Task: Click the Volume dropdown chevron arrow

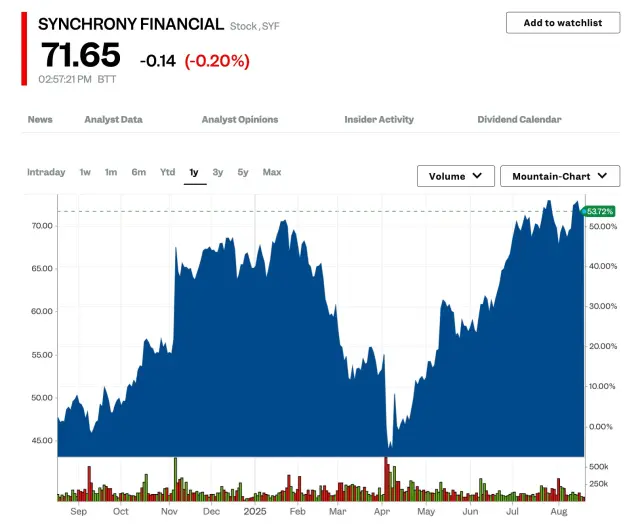Action: coord(477,176)
